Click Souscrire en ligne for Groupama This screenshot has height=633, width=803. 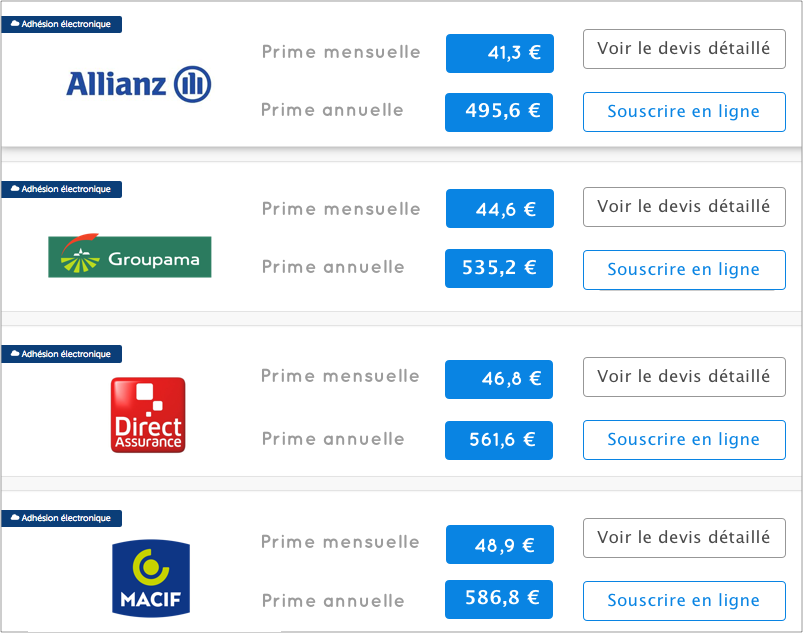(x=683, y=269)
